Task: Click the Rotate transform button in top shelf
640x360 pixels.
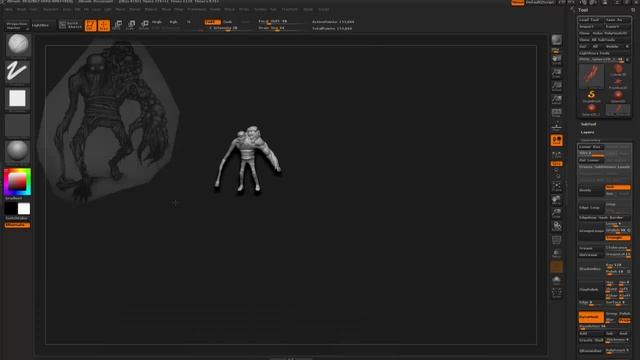Action: [x=144, y=25]
